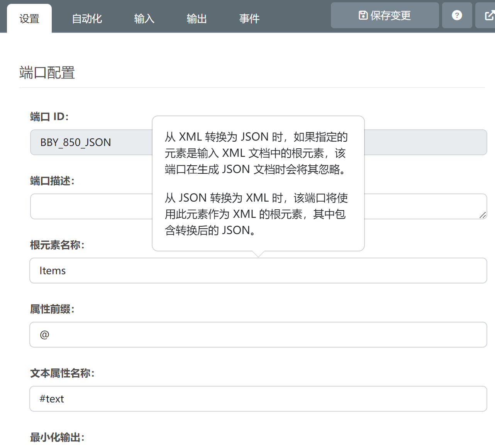Click into the 端口描述 text area
Screen dimensions: 495x448
258,206
